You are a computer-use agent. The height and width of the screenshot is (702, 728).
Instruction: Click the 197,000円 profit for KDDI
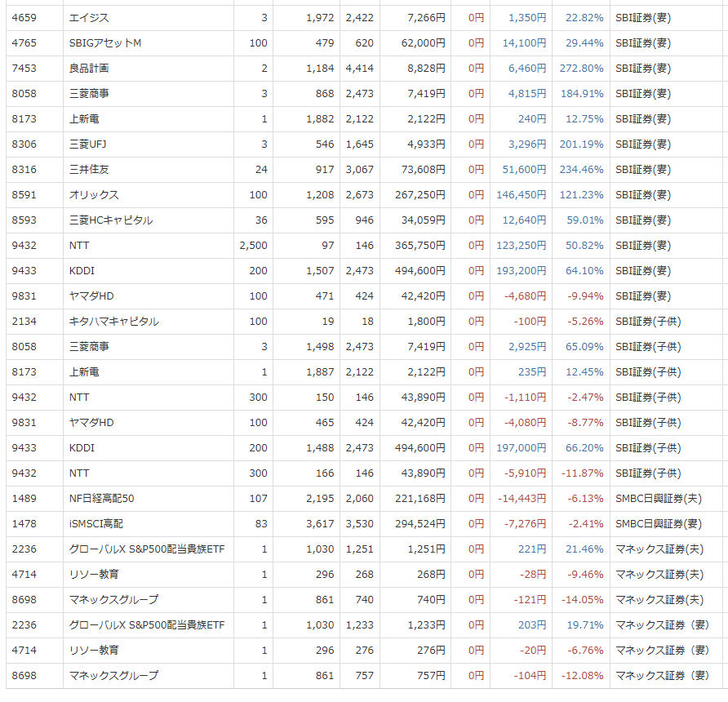(x=521, y=448)
